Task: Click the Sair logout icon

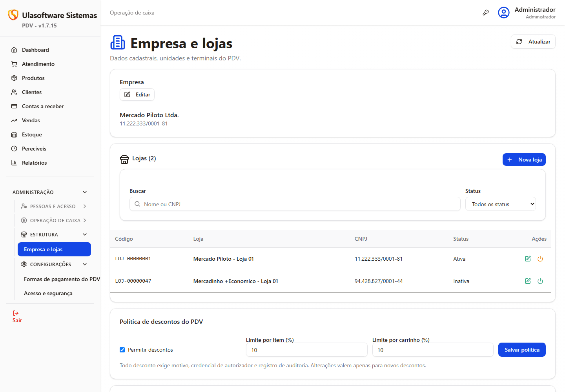Action: tap(16, 313)
